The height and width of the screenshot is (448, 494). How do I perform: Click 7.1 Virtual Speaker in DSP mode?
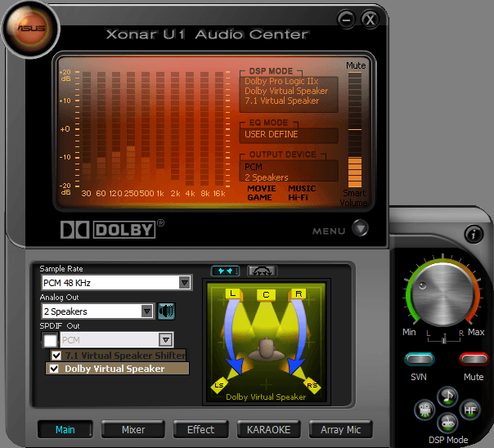coord(282,101)
